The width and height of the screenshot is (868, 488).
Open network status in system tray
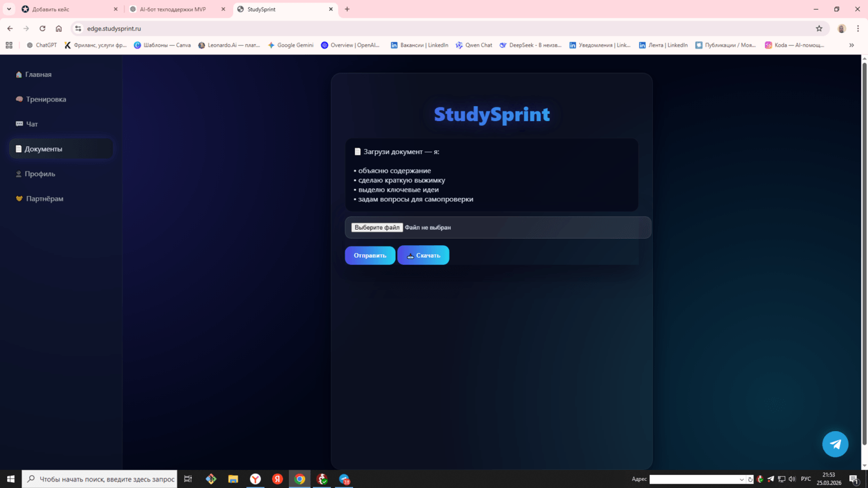pyautogui.click(x=781, y=479)
